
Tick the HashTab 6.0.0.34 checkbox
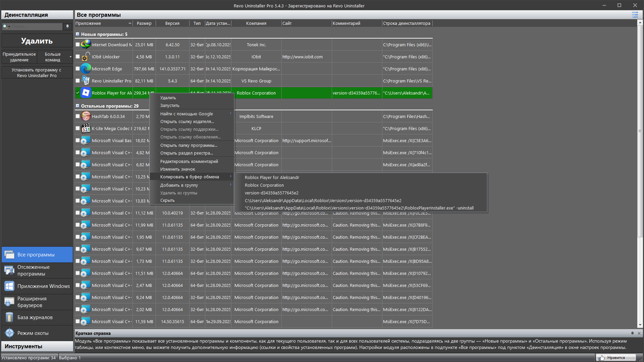(x=78, y=116)
